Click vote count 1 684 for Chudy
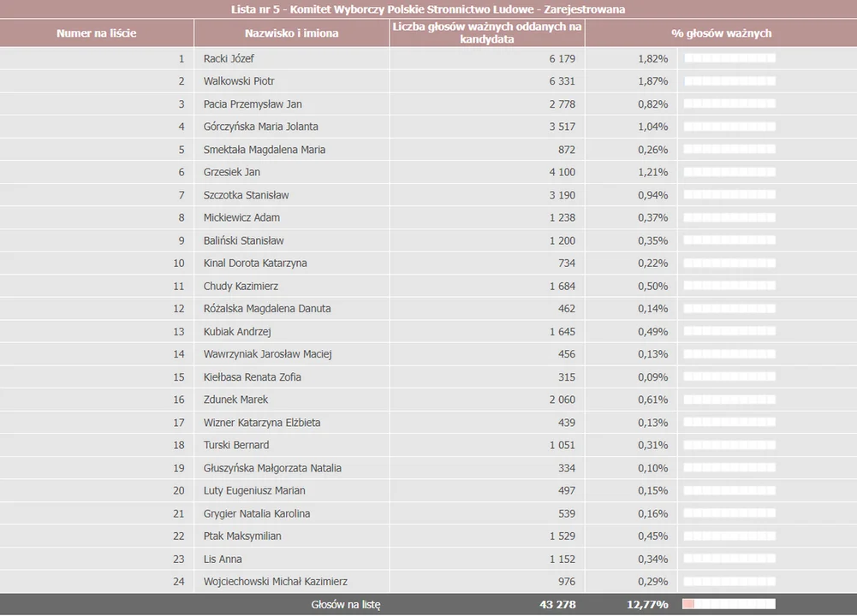The height and width of the screenshot is (616, 857). pyautogui.click(x=562, y=286)
